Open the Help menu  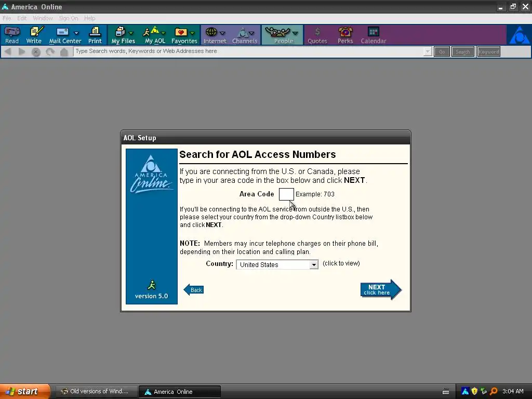(x=89, y=18)
